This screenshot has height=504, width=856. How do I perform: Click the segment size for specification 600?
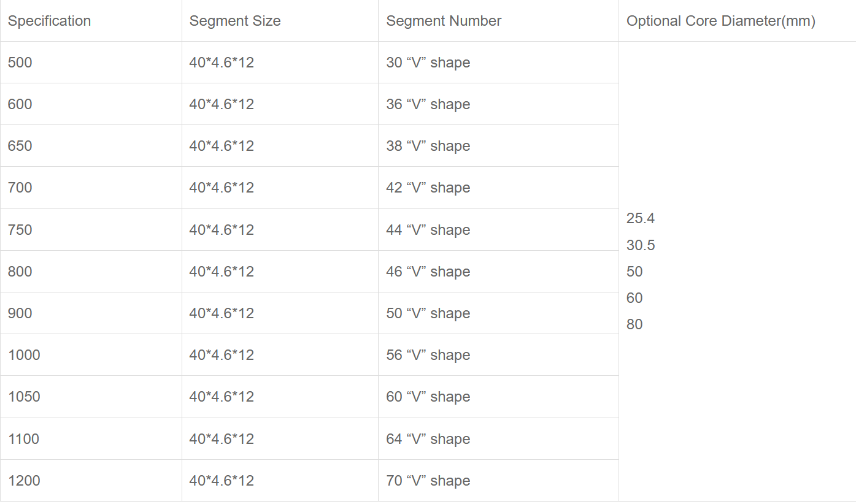pyautogui.click(x=222, y=104)
